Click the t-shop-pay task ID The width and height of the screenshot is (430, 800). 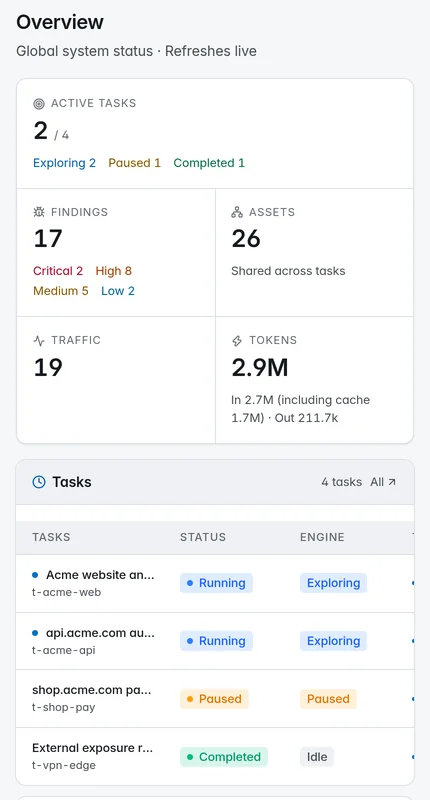click(x=64, y=708)
